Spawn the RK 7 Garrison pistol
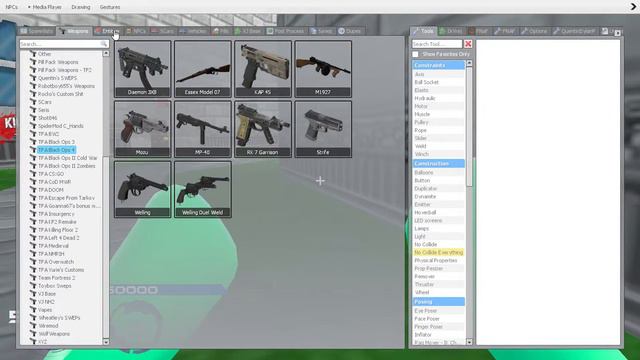This screenshot has height=360, width=640. [263, 129]
